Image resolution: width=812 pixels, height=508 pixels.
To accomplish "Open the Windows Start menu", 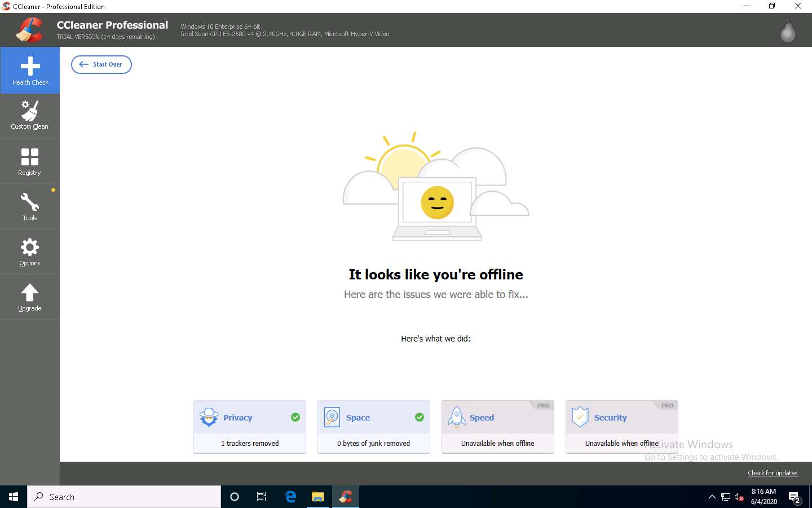I will 14,497.
